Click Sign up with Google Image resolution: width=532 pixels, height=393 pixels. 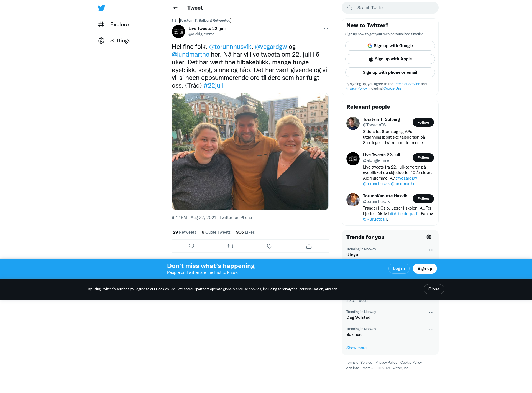[x=390, y=46]
